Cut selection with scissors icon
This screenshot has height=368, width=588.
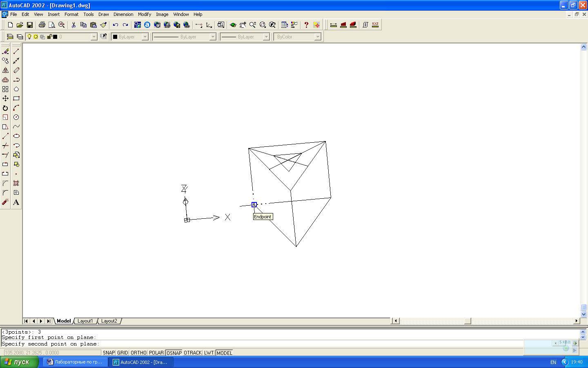pos(73,25)
